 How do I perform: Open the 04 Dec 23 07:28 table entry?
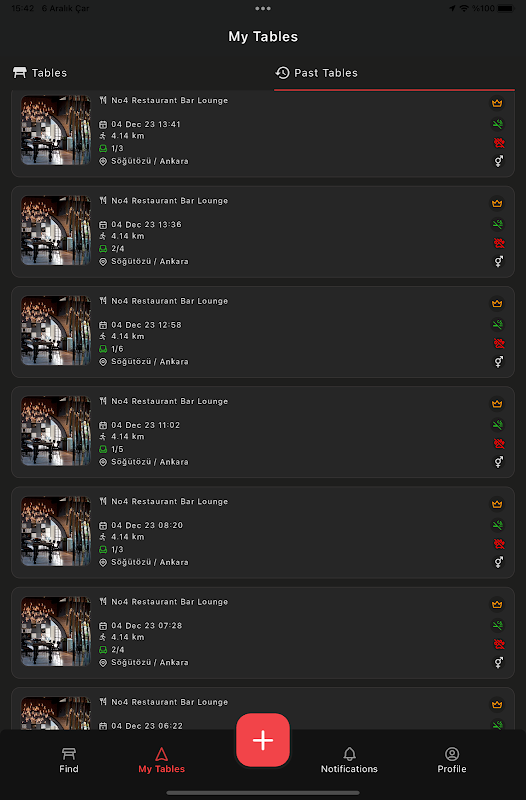263,633
